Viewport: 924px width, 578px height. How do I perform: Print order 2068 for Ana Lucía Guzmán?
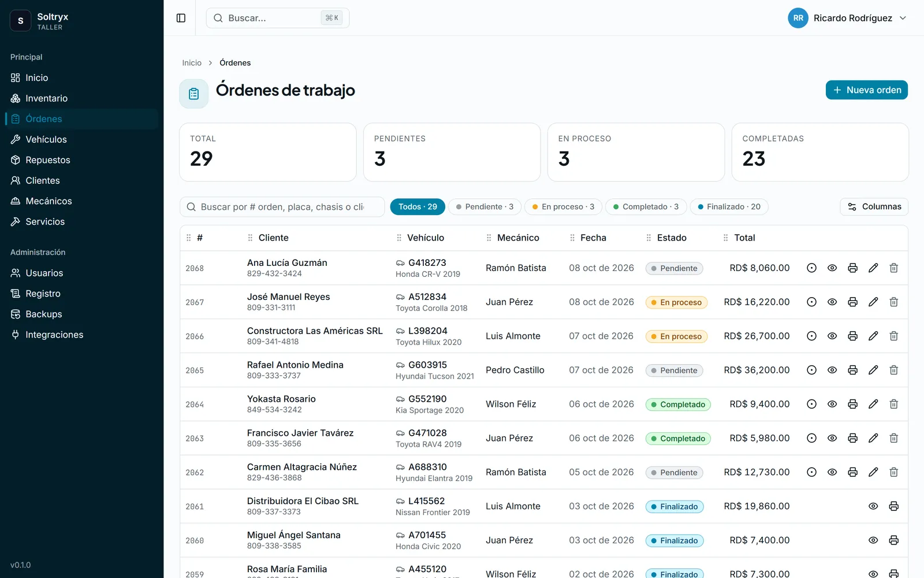852,268
